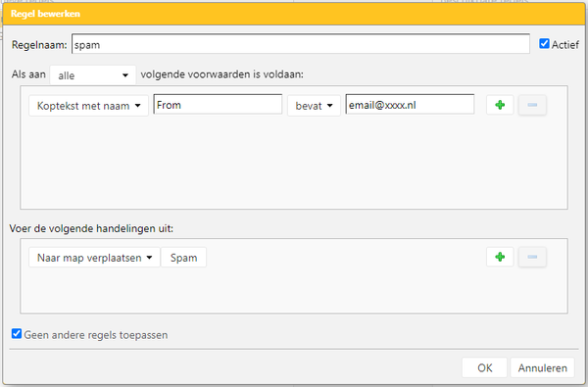Add a new action with the green plus

coord(500,257)
